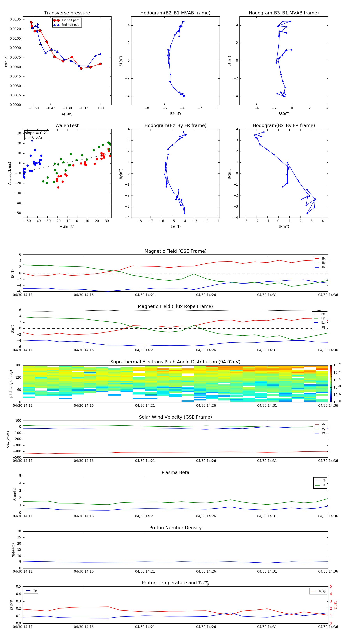Click the red 'Te/Tp' right axis label
The height and width of the screenshot is (644, 351).
pyautogui.click(x=336, y=605)
